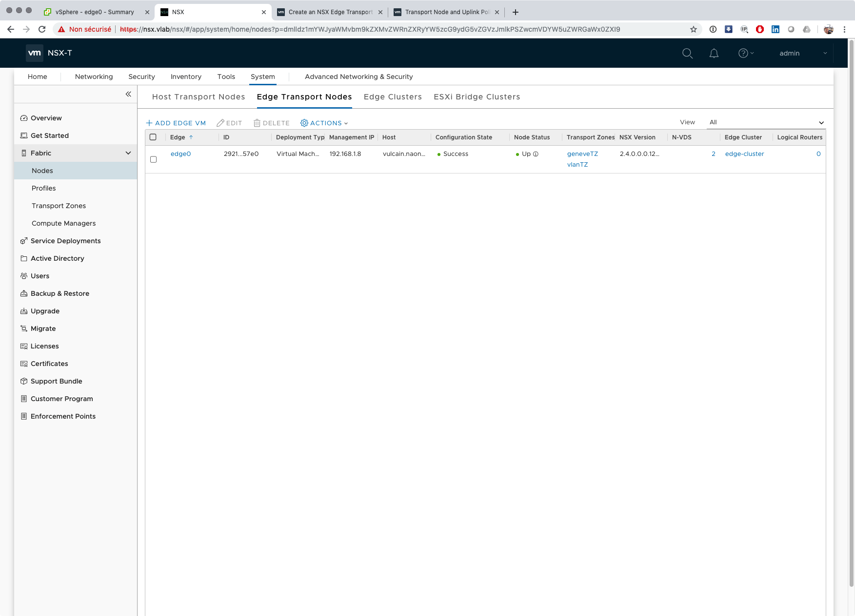Reload the page using browser refresh icon
This screenshot has height=616, width=855.
[42, 29]
